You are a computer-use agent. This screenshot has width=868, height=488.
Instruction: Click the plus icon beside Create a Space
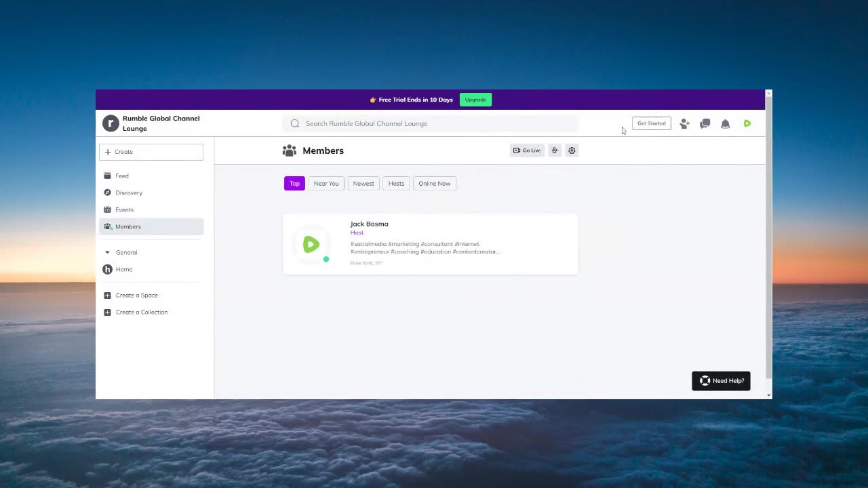[x=107, y=296]
